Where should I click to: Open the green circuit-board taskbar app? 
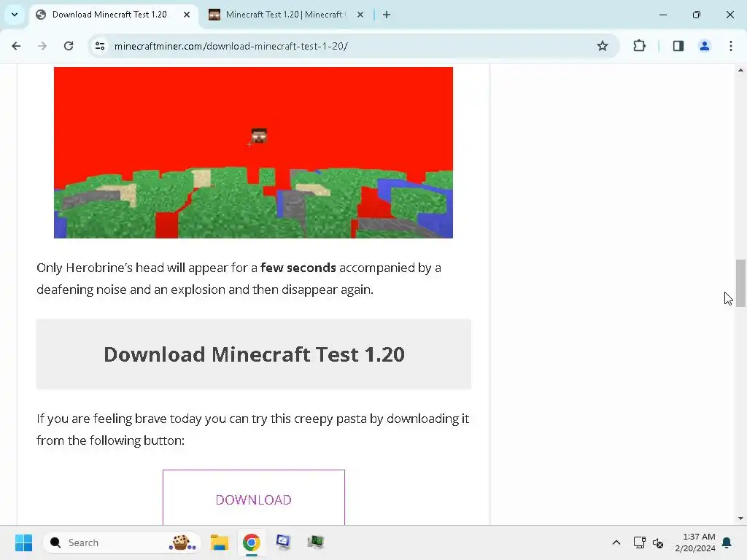[x=315, y=542]
